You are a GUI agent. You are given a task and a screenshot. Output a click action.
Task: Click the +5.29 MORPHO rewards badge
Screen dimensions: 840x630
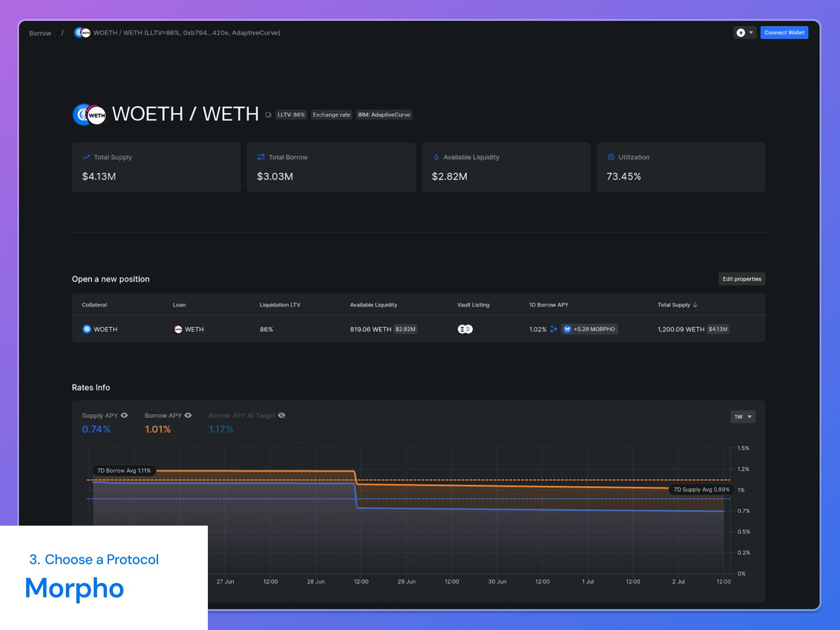(x=589, y=329)
